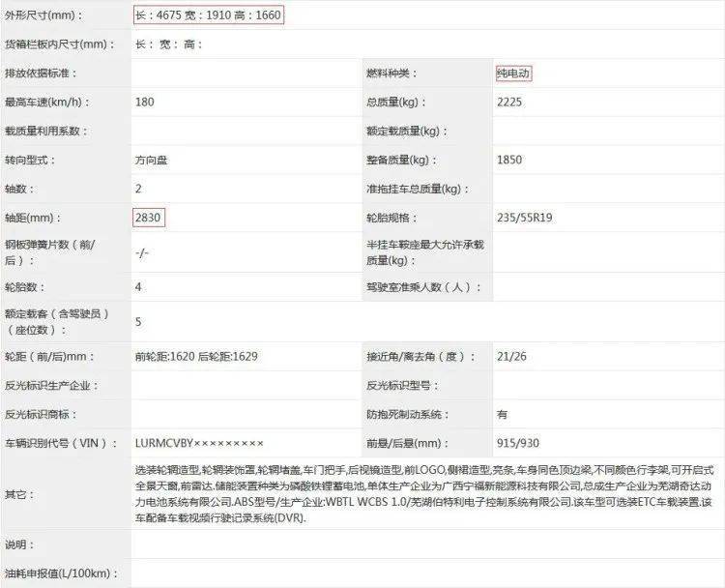Select the fuel type value 纯电动
The image size is (725, 588).
pos(513,73)
